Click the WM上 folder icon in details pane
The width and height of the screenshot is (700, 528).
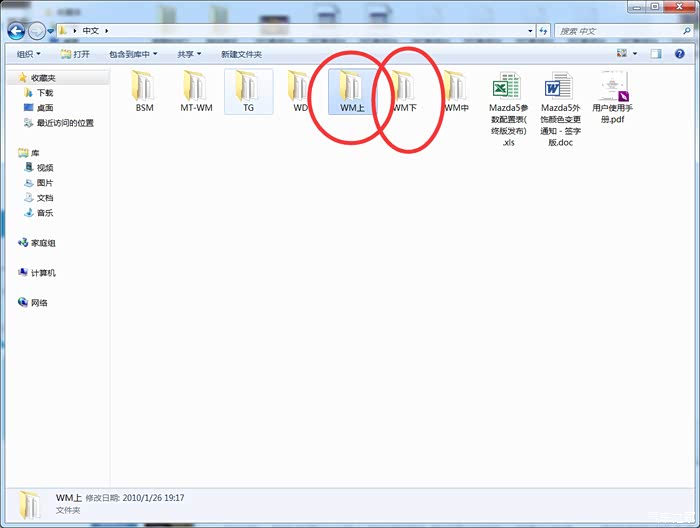point(30,504)
